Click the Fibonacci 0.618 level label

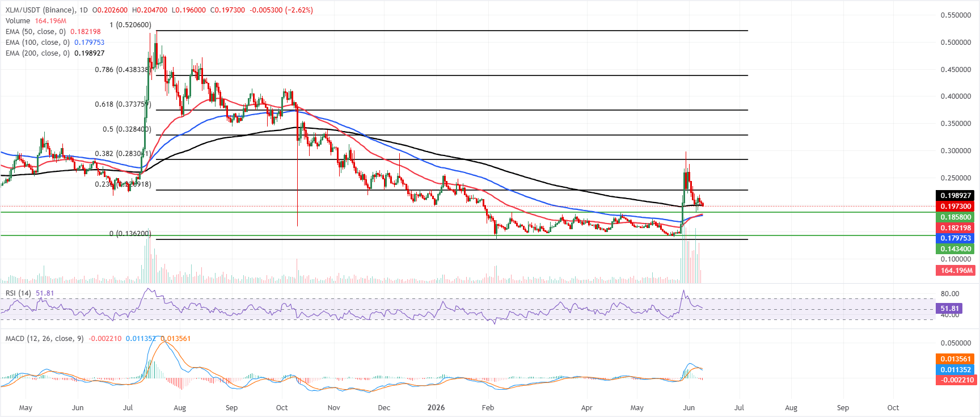[123, 104]
